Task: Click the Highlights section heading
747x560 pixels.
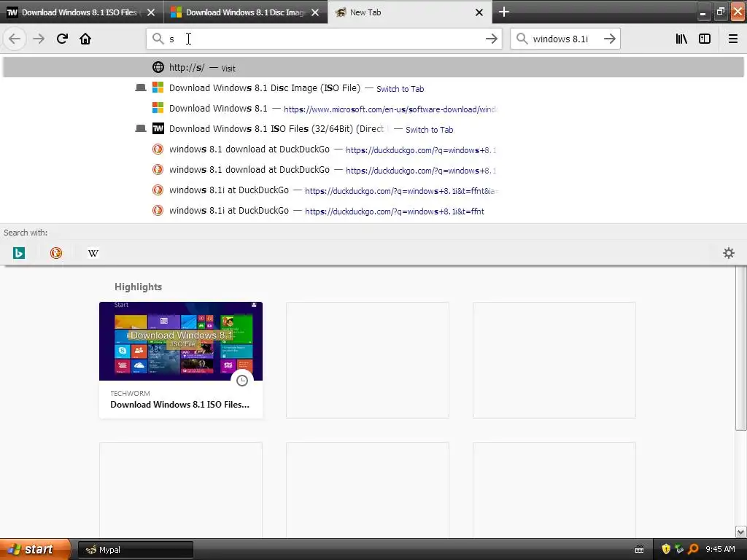Action: [x=138, y=287]
